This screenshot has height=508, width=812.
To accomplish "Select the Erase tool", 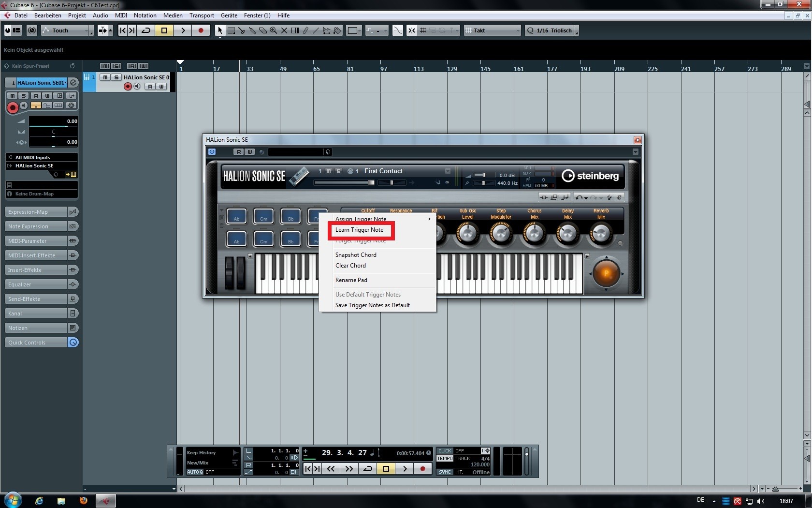I will (263, 30).
